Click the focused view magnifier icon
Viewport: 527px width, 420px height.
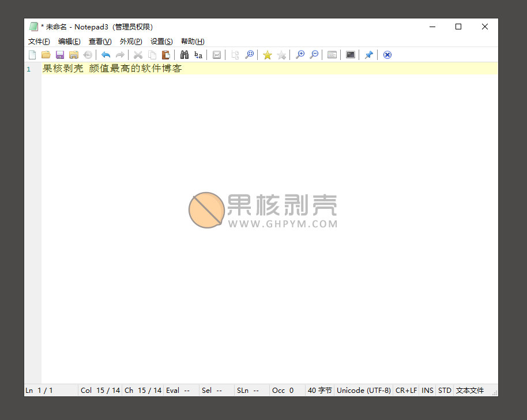pyautogui.click(x=250, y=55)
